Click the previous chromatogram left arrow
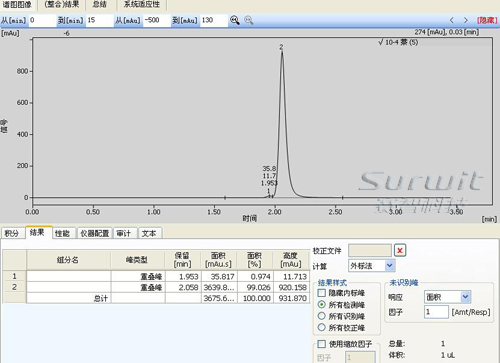The height and width of the screenshot is (363, 500). click(452, 20)
